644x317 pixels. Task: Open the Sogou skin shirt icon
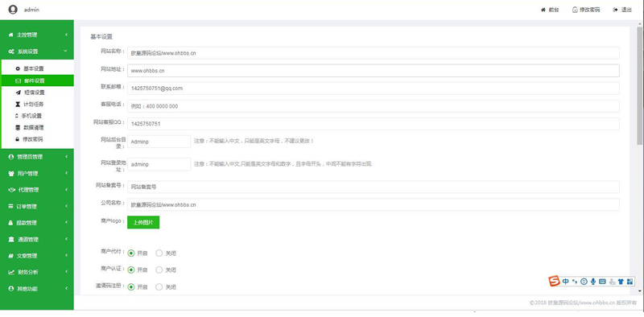pos(621,282)
